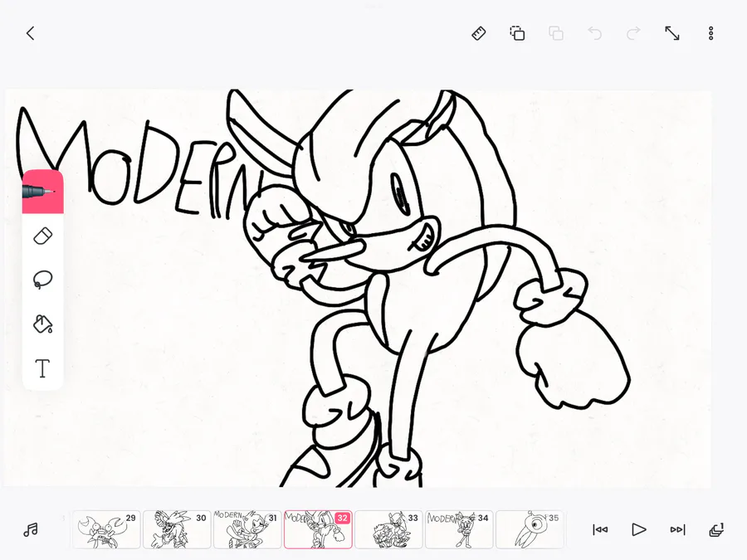The width and height of the screenshot is (747, 560).
Task: Select frame 30 thumbnail
Action: [x=177, y=529]
